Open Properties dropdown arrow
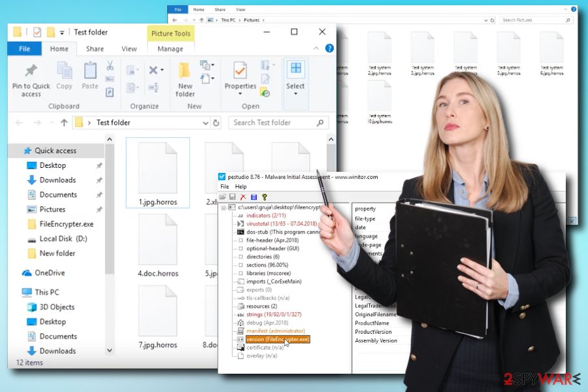This screenshot has height=392, width=588. [x=240, y=94]
